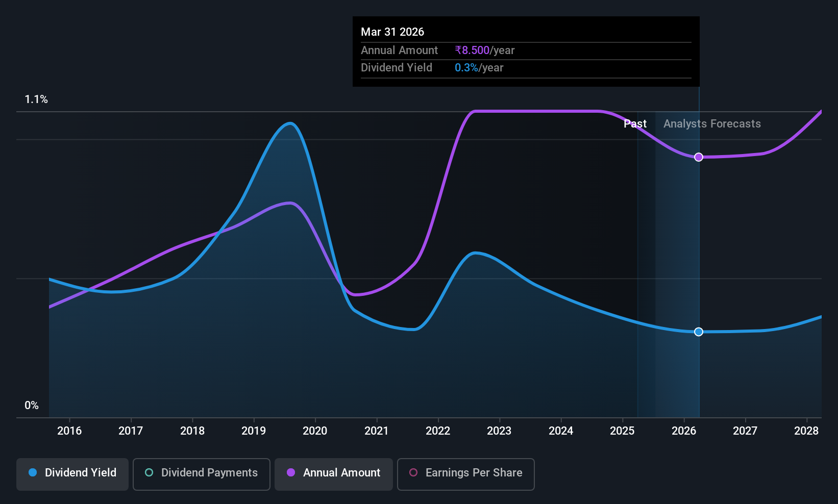Click the 2024 x-axis label
Viewport: 838px width, 504px height.
point(561,431)
